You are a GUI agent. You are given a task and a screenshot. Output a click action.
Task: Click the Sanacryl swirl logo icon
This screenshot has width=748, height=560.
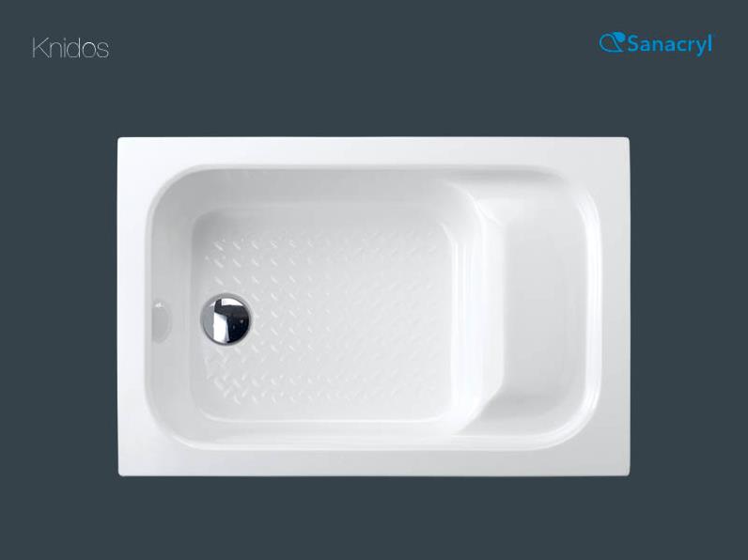pyautogui.click(x=613, y=42)
